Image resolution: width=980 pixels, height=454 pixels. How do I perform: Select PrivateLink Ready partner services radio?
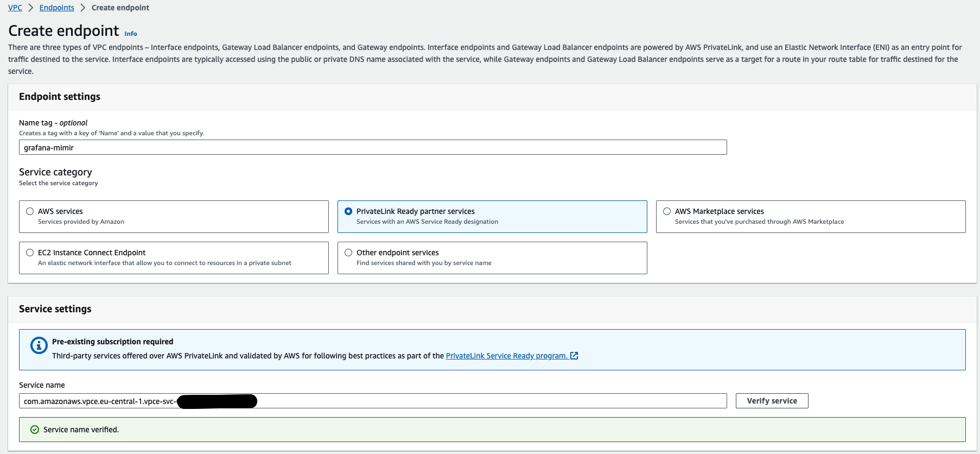(x=348, y=211)
